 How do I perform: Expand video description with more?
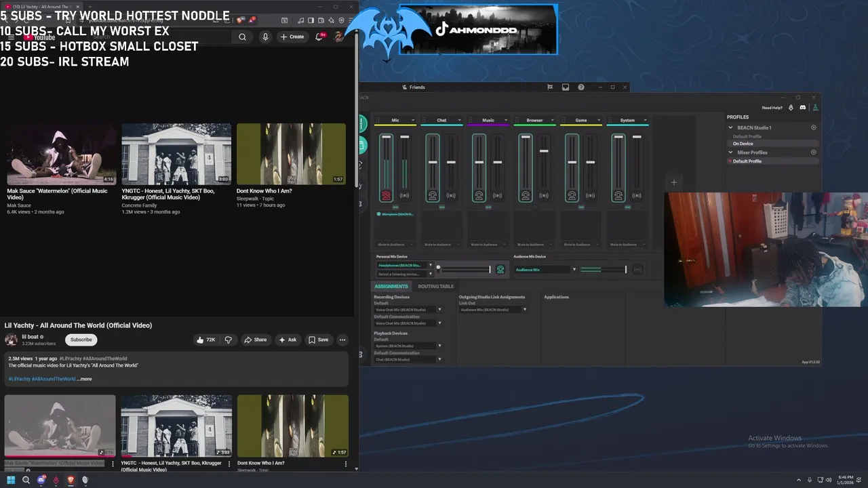point(84,379)
